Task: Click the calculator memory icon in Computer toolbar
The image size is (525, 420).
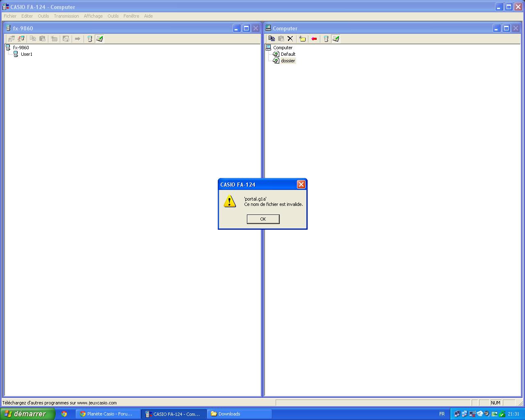Action: point(326,39)
